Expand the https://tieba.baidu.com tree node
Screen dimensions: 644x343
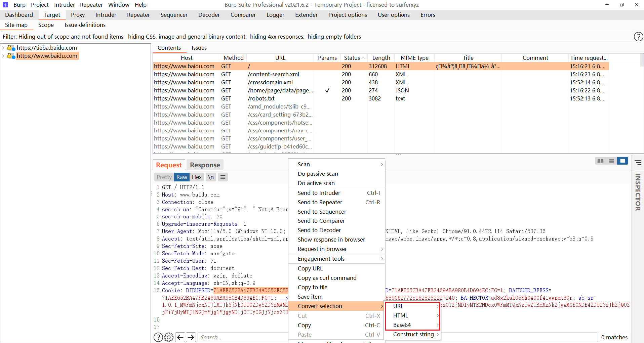[x=3, y=48]
